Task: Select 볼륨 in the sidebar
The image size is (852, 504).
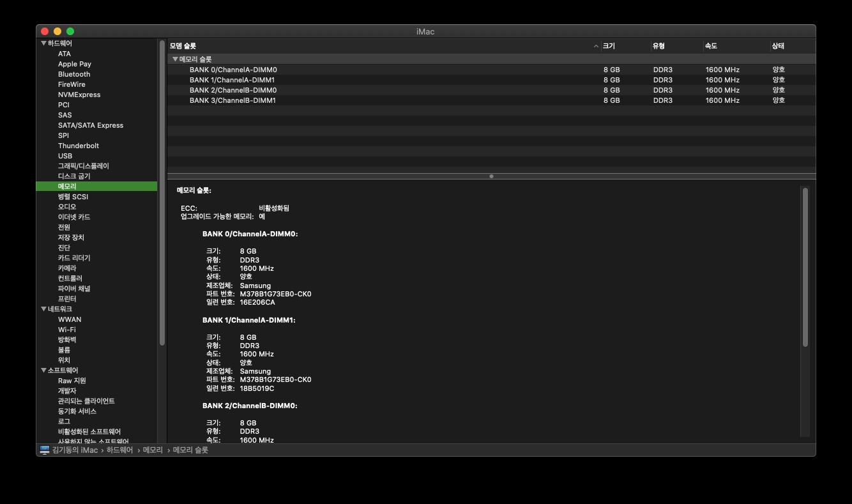Action: pyautogui.click(x=64, y=350)
